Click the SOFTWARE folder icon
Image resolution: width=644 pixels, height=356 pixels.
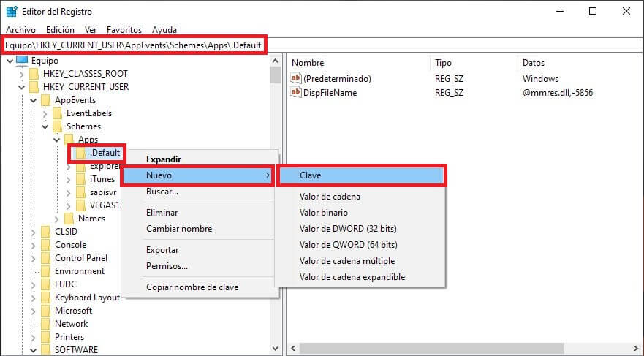tap(45, 350)
